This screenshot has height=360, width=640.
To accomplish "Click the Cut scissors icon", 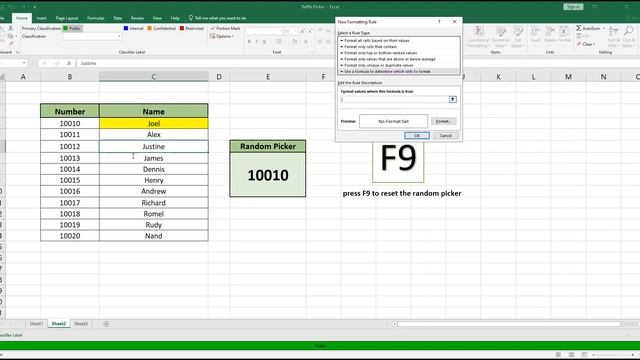I will click(10, 28).
